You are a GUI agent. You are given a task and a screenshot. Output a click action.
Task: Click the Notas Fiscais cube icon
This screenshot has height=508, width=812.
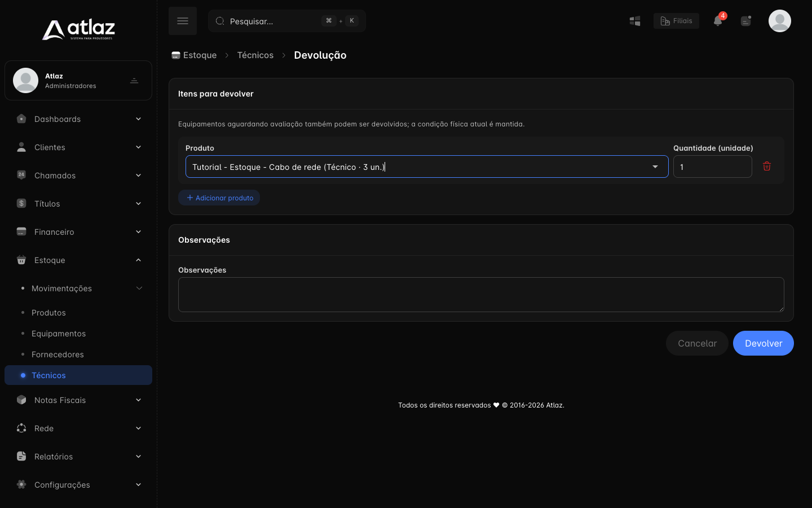coord(21,400)
